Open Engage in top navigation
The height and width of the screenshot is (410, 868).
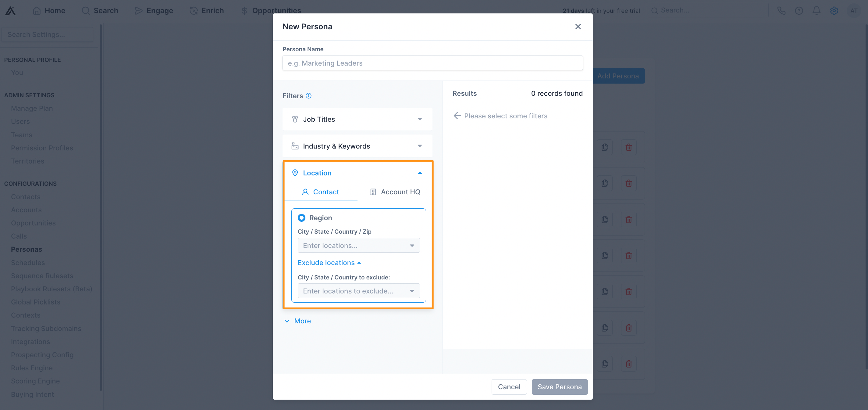[x=154, y=11]
